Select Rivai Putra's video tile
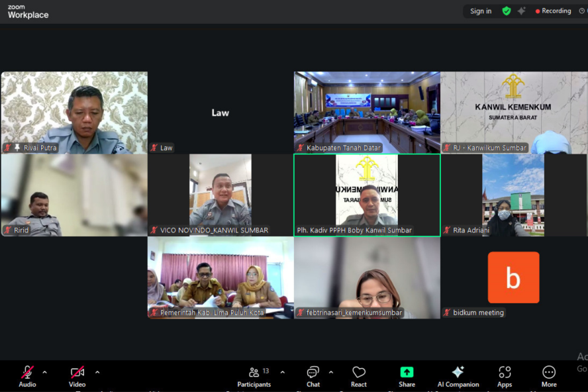The image size is (588, 392). [x=74, y=111]
